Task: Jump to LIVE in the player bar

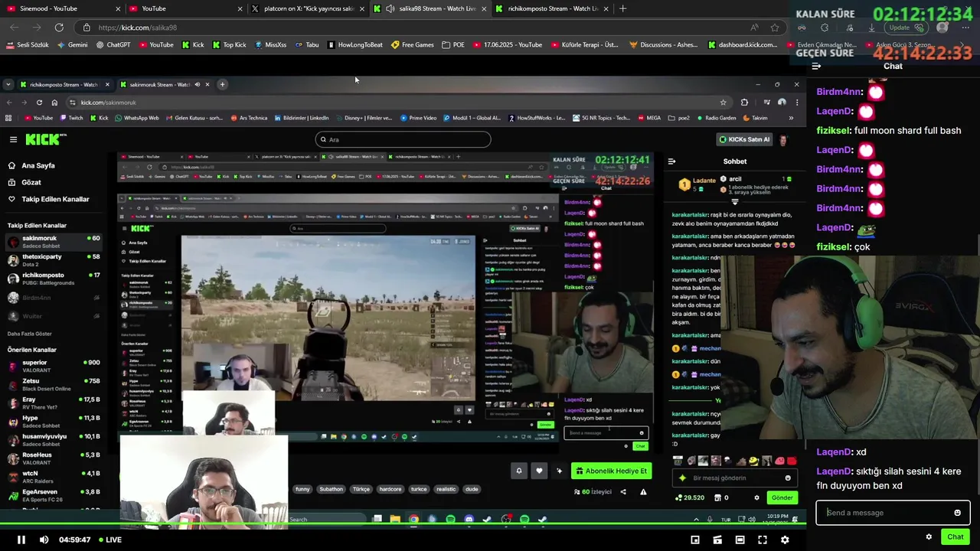Action: coord(109,540)
